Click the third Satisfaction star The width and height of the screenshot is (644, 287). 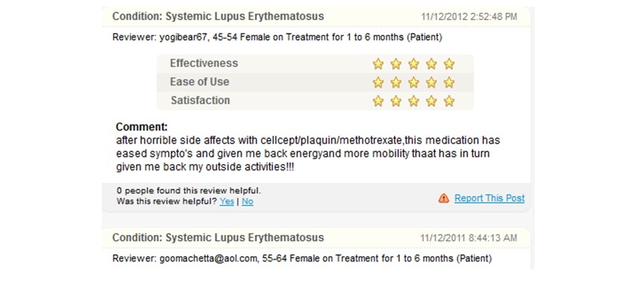point(414,100)
